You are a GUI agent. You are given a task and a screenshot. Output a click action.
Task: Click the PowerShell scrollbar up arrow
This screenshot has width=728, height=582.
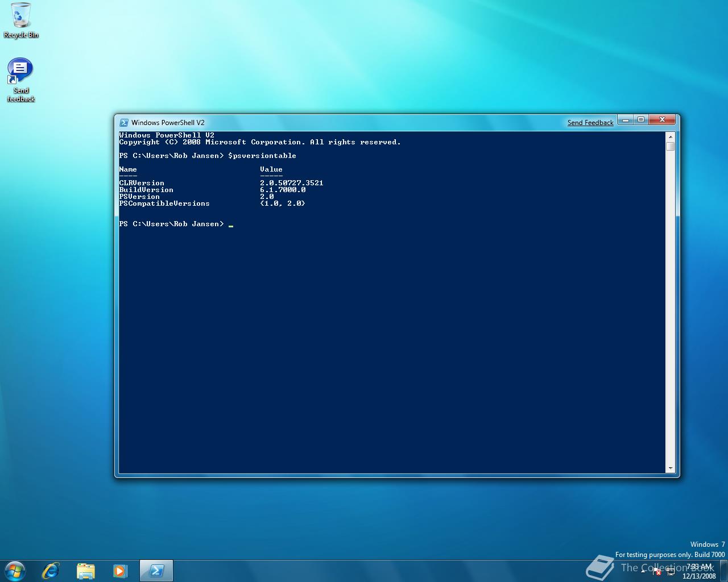tap(671, 136)
